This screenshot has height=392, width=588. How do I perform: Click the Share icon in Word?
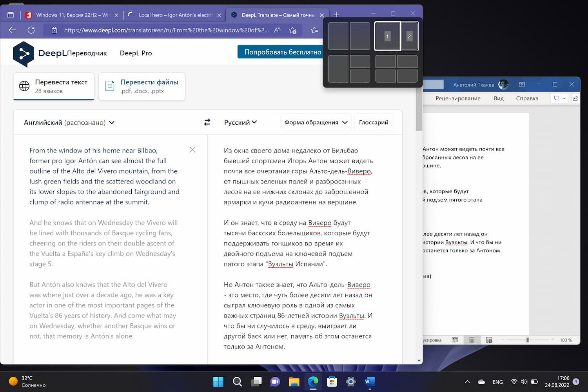(x=575, y=98)
